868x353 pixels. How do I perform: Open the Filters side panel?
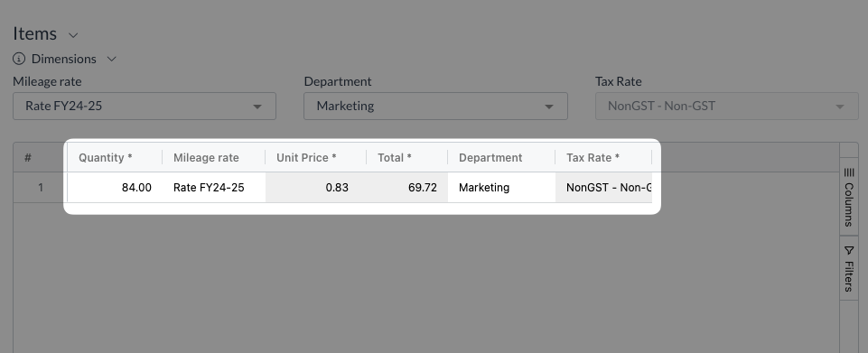click(849, 268)
